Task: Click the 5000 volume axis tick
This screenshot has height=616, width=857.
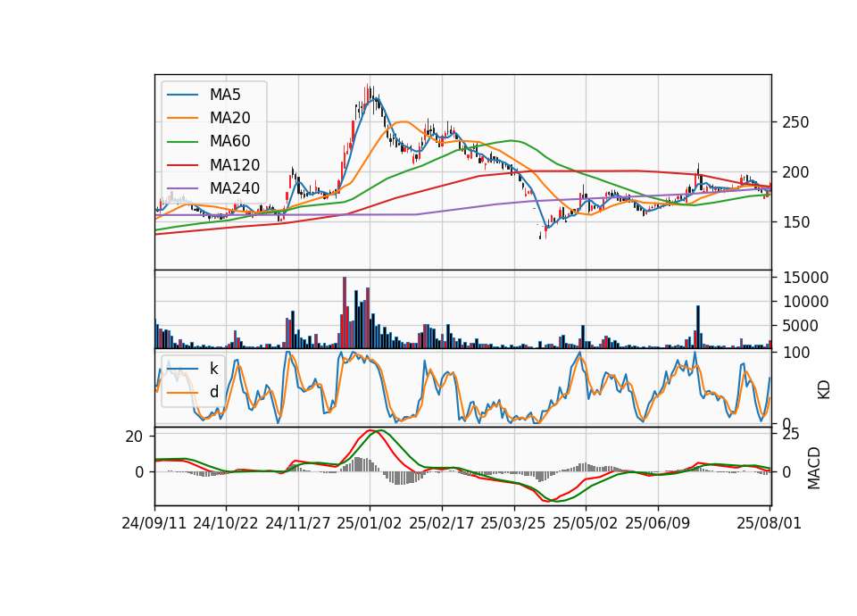Action: pos(800,326)
